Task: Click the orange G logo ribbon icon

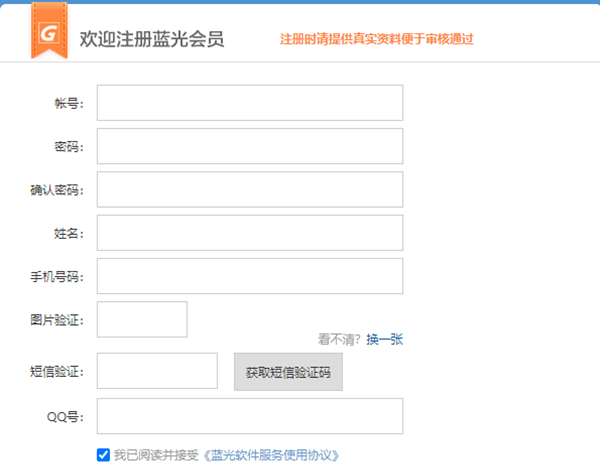Action: coord(49,31)
